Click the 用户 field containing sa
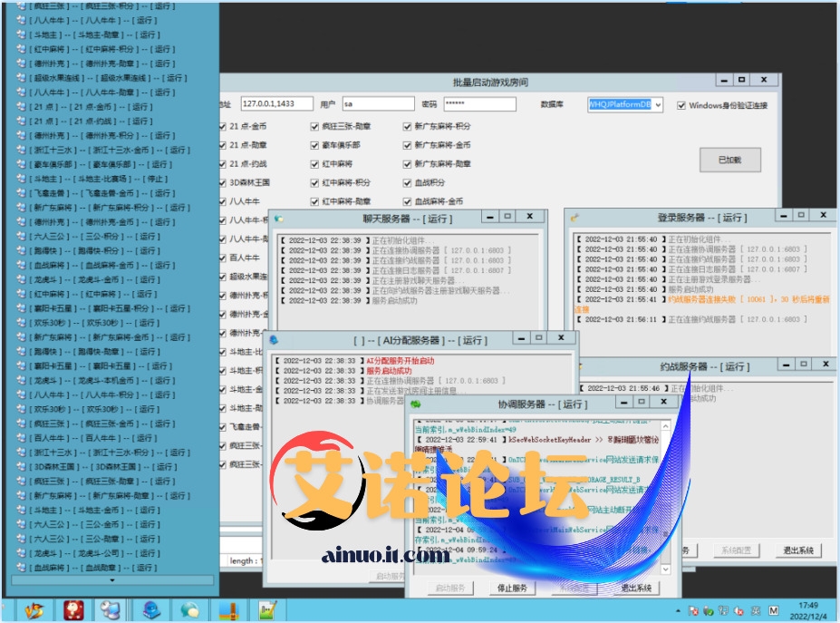Image resolution: width=840 pixels, height=623 pixels. [x=378, y=103]
